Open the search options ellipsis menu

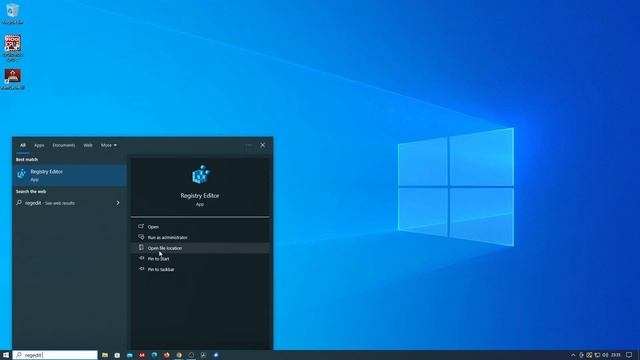249,145
